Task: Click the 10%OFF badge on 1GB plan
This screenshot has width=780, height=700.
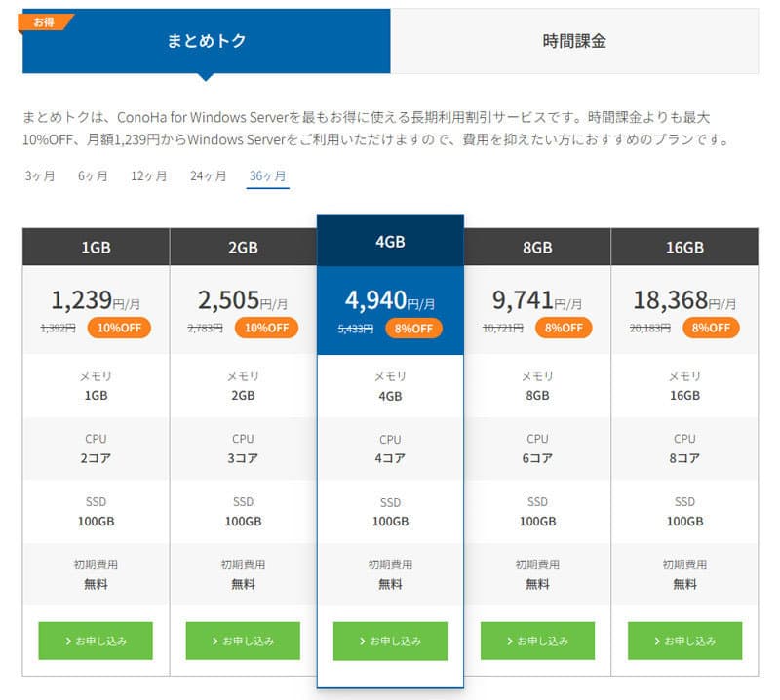Action: click(x=119, y=328)
